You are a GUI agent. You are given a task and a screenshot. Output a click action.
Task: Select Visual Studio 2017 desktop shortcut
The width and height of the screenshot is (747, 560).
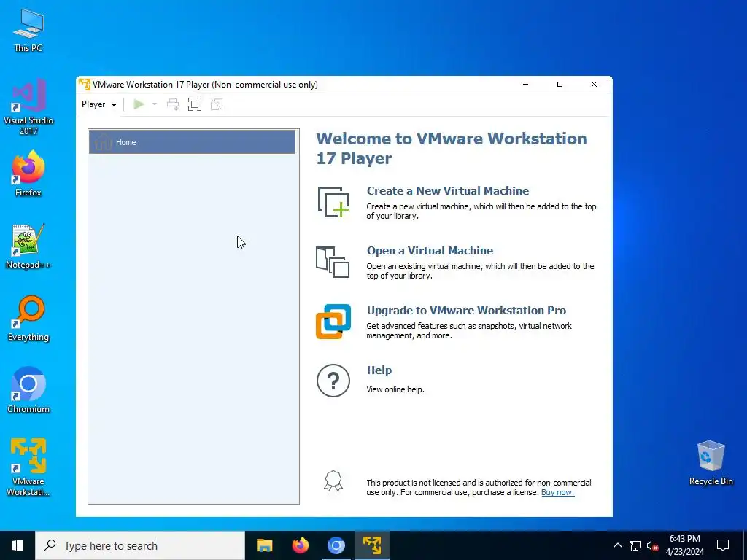pos(28,107)
